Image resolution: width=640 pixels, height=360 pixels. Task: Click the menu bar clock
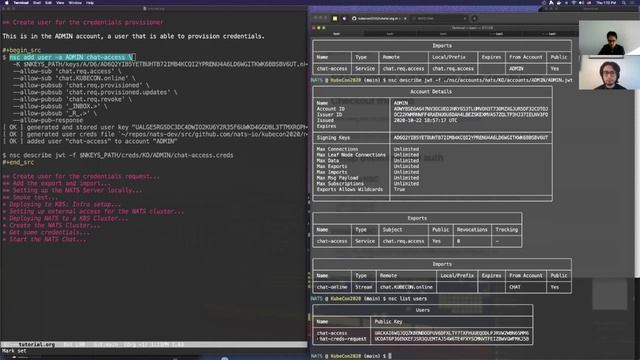coord(606,2)
